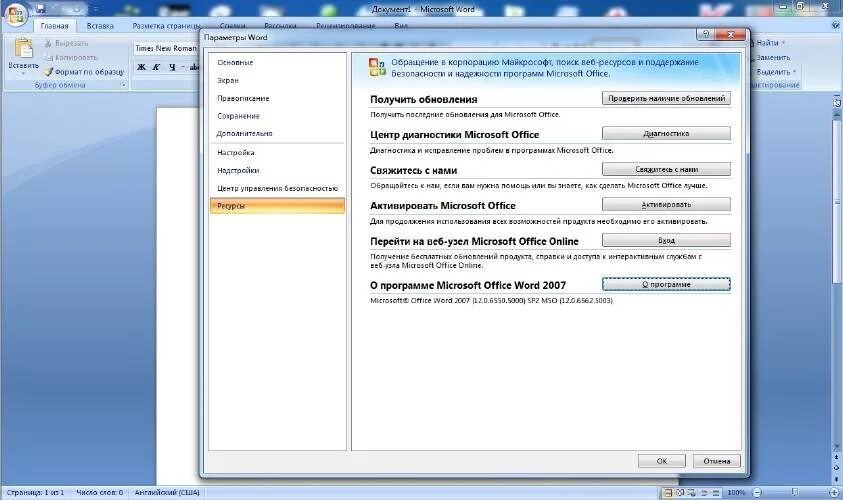Open the Главная ribbon tab
Screen dimensions: 843x500
[54, 26]
